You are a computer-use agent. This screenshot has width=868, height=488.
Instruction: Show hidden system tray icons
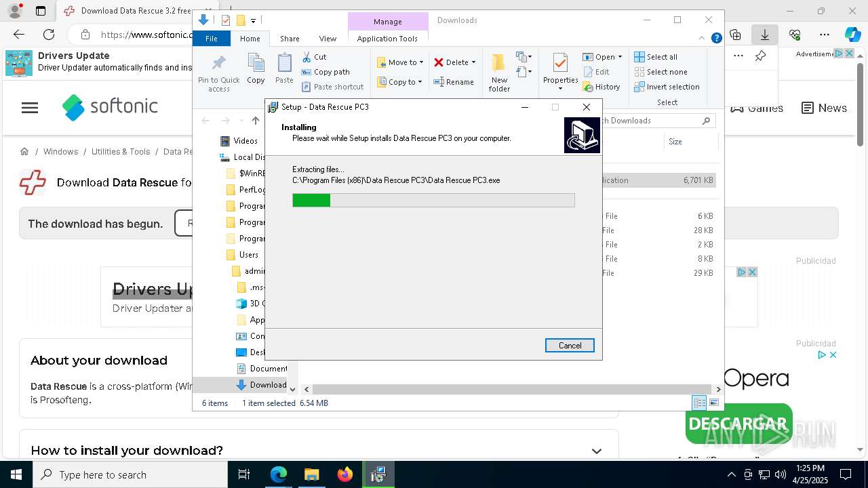click(x=731, y=475)
